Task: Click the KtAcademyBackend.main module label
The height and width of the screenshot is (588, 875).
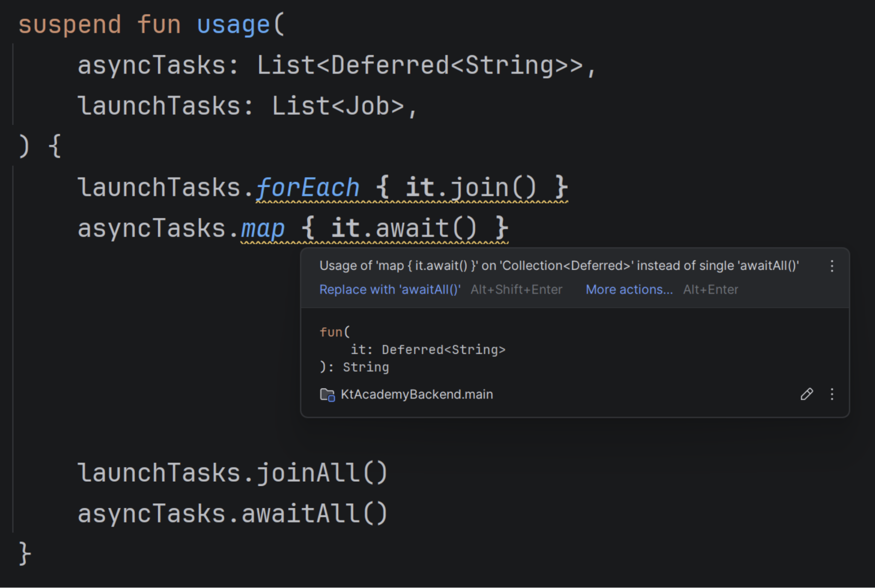Action: (x=416, y=395)
